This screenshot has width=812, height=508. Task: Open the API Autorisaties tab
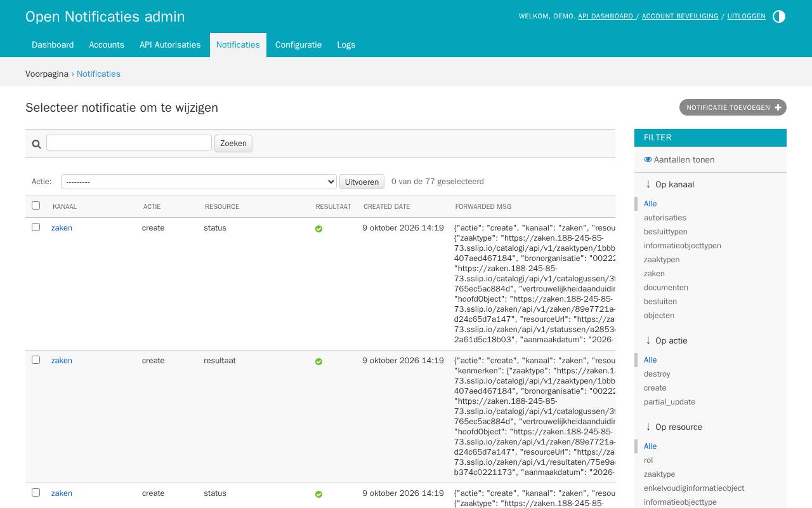click(170, 45)
